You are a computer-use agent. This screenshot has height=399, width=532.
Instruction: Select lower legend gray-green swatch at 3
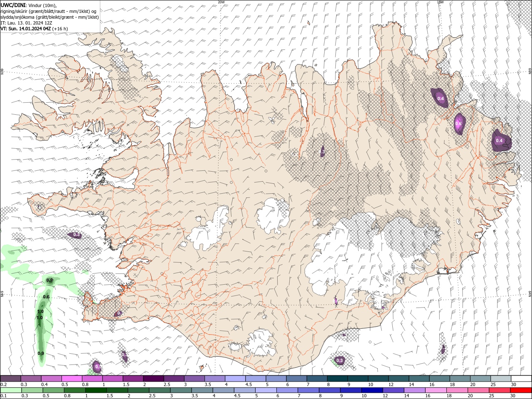181,390
